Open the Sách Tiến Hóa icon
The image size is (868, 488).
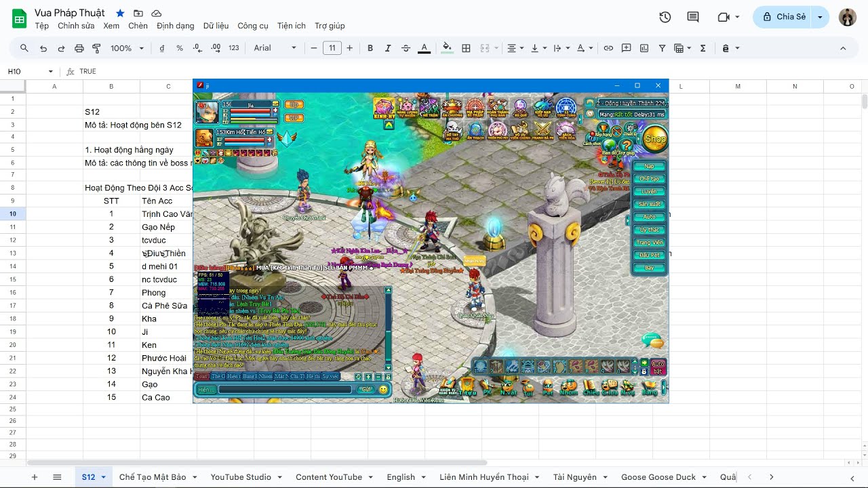(566, 131)
